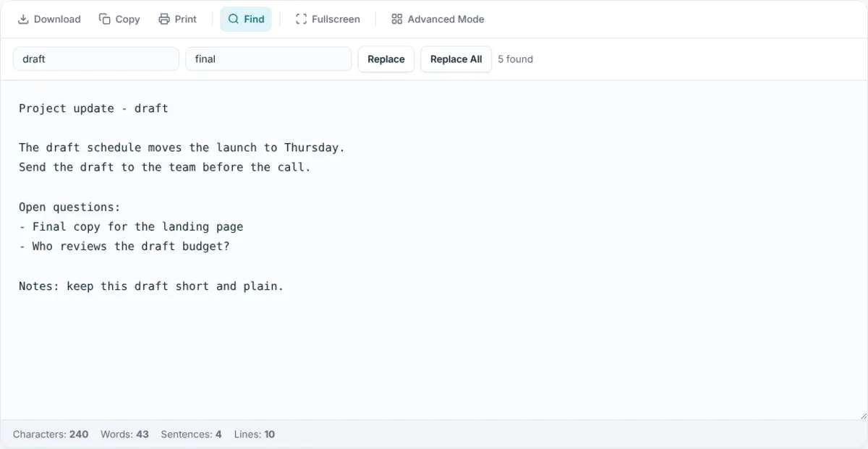This screenshot has width=868, height=449.
Task: Switch to Fullscreen view
Action: (x=328, y=19)
